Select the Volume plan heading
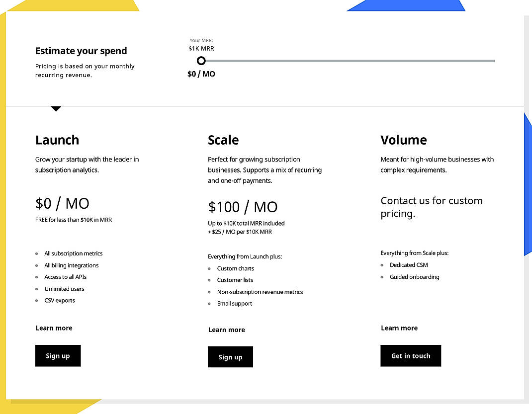The height and width of the screenshot is (414, 532). coord(403,140)
